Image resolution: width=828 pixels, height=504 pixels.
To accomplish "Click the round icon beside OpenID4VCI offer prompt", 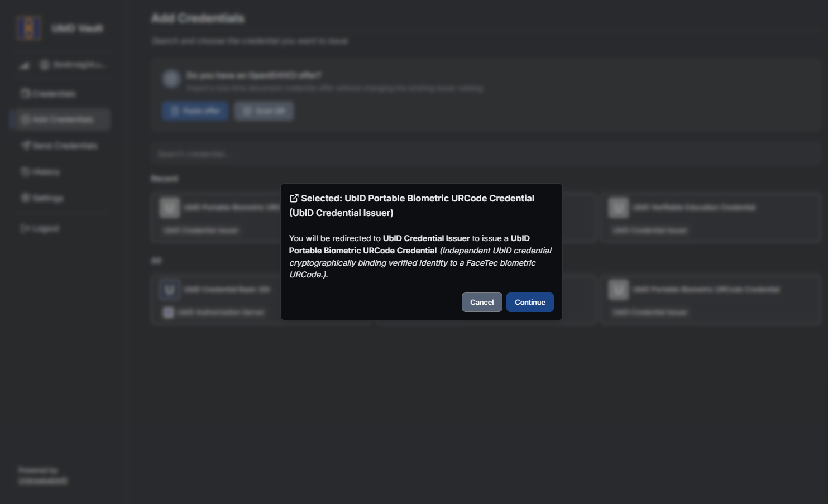I will 171,79.
